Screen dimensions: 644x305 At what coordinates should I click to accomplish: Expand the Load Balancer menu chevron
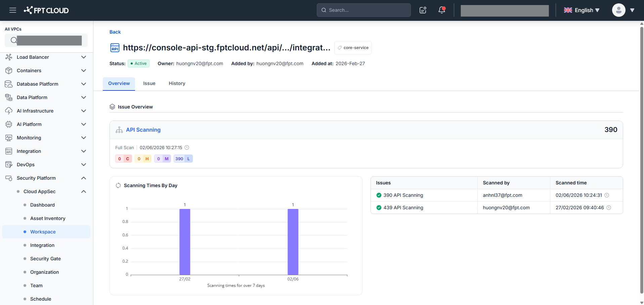click(x=84, y=57)
